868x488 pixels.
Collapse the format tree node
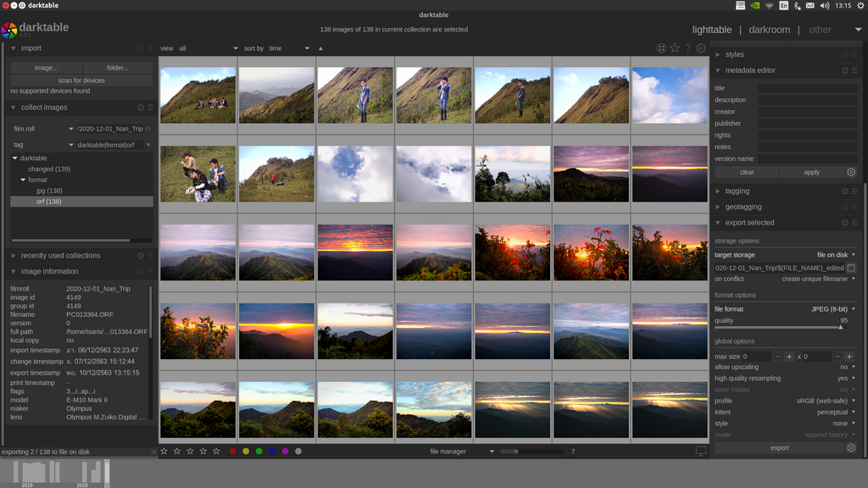[23, 180]
